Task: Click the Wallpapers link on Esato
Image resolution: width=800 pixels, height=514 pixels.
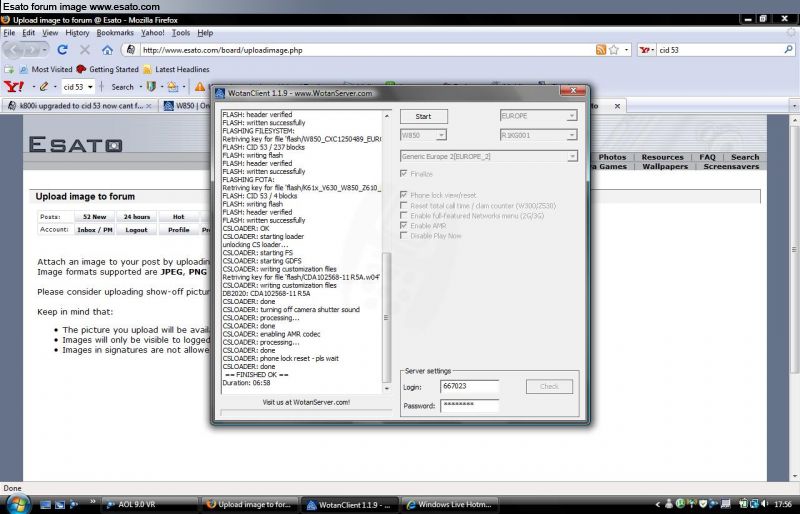Action: pos(665,166)
